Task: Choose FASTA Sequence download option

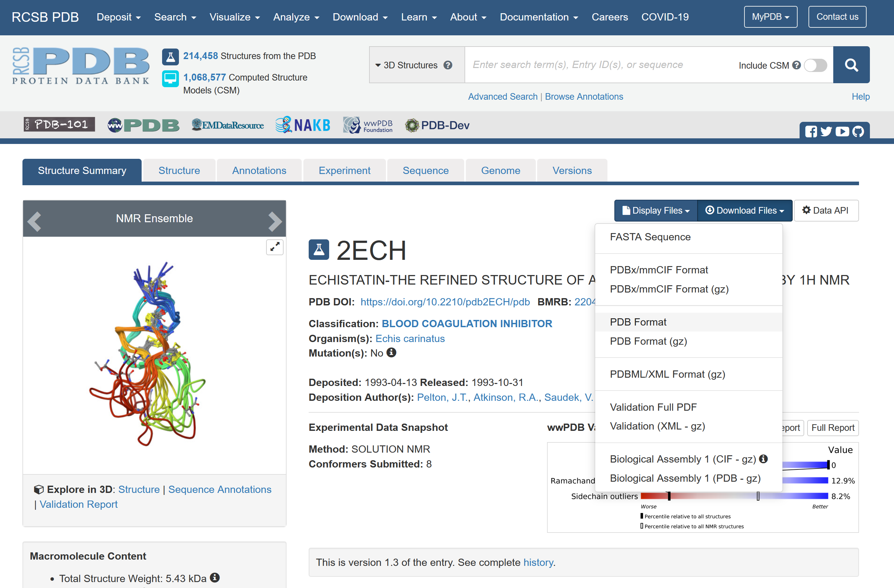Action: (650, 237)
